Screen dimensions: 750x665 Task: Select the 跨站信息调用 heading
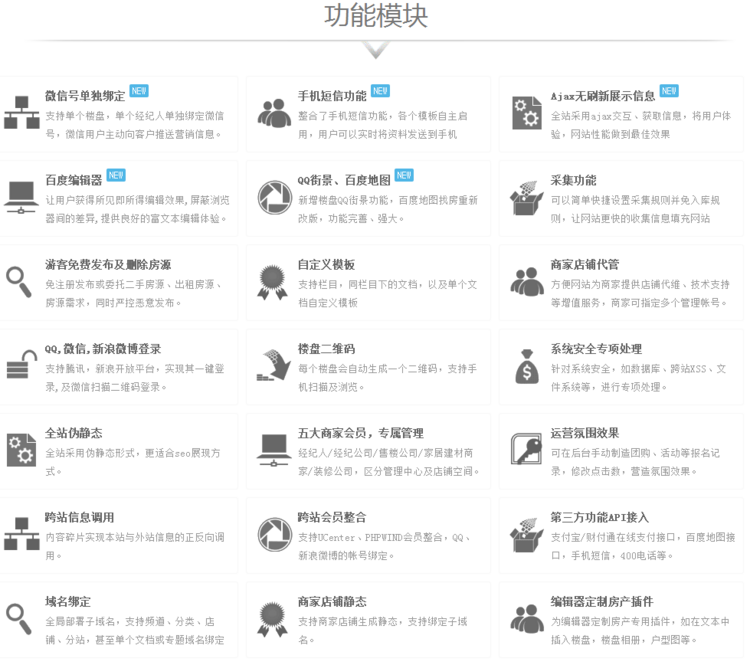pyautogui.click(x=79, y=517)
